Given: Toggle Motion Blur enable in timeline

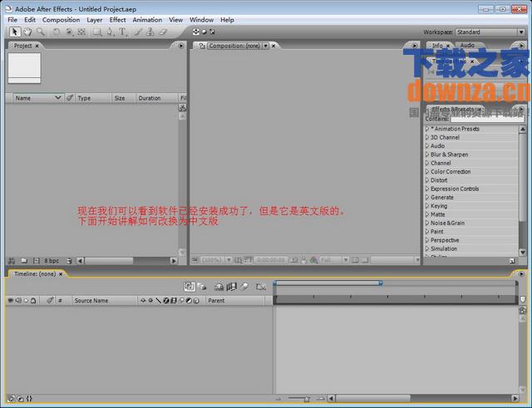Looking at the screenshot, I should tap(244, 287).
